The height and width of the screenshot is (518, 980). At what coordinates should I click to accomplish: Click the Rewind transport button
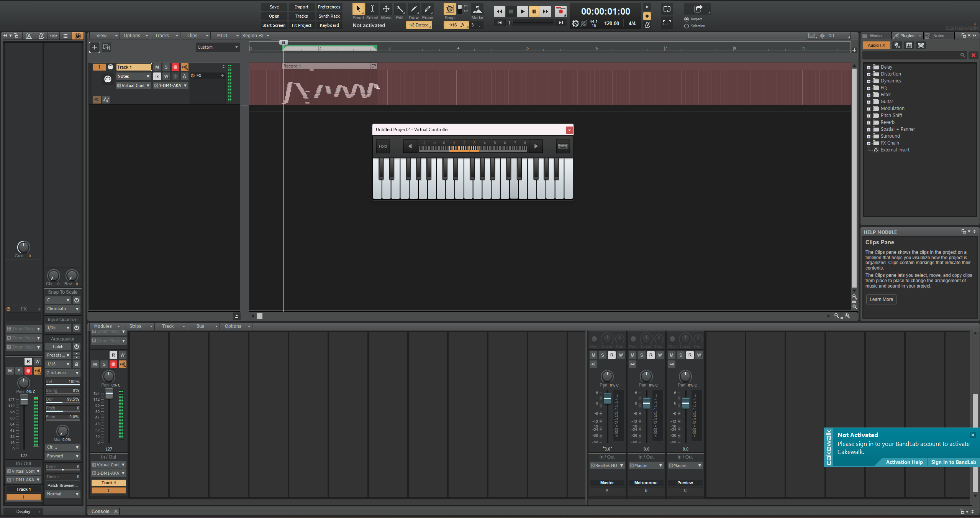499,12
